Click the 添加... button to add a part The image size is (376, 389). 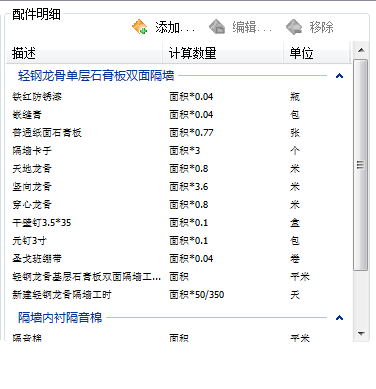click(163, 27)
